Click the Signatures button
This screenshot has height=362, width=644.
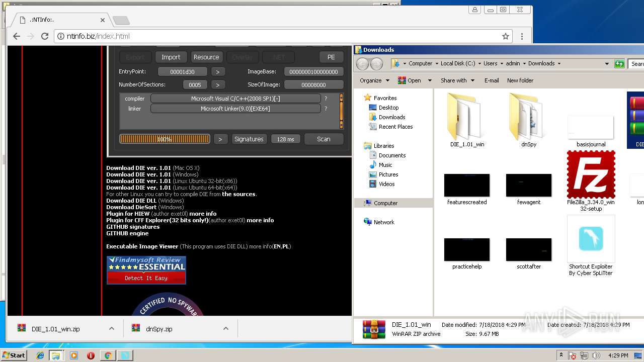[249, 139]
